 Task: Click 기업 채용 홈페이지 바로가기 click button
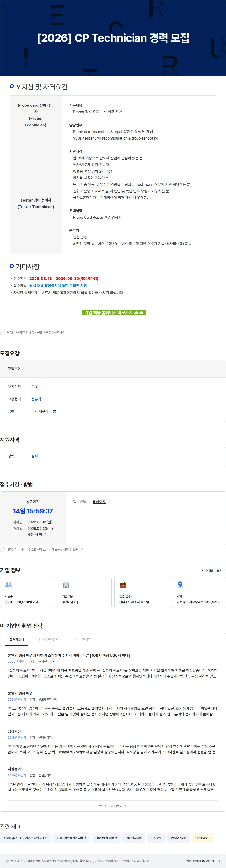coord(114,312)
